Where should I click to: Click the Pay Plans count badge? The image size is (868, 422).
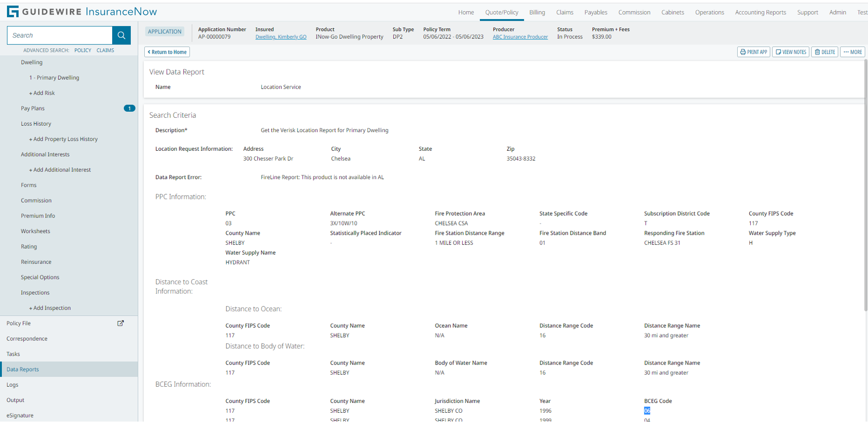tap(129, 109)
